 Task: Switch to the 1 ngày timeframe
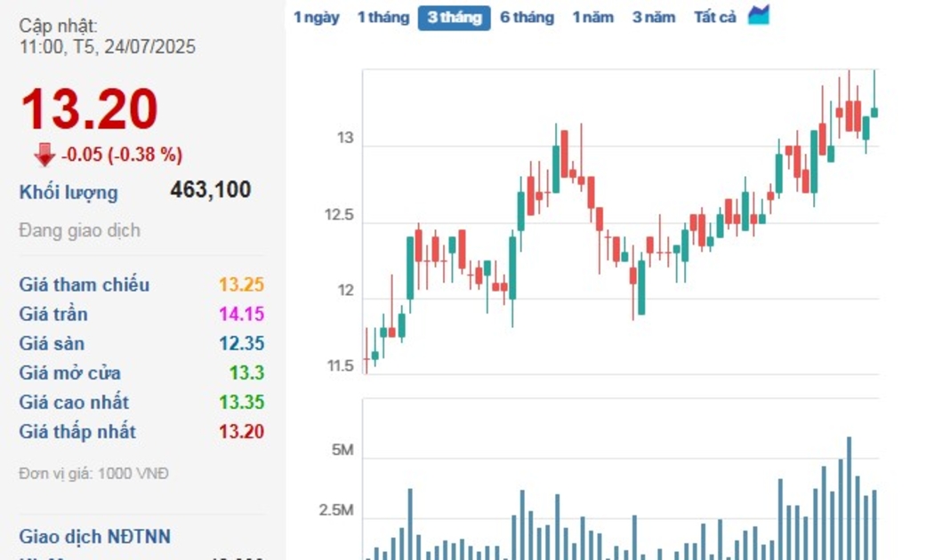[x=317, y=17]
